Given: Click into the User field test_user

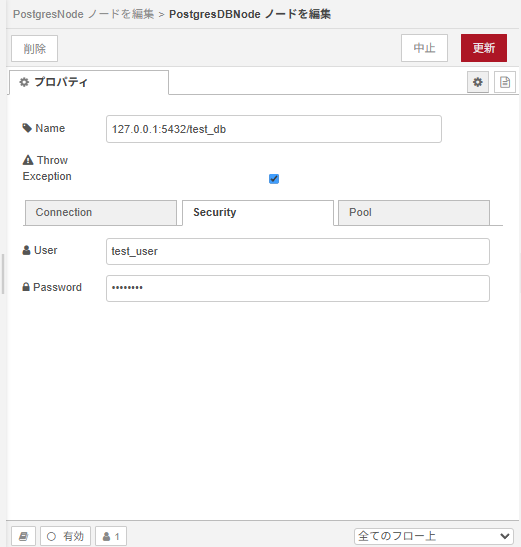Looking at the screenshot, I should tap(298, 251).
